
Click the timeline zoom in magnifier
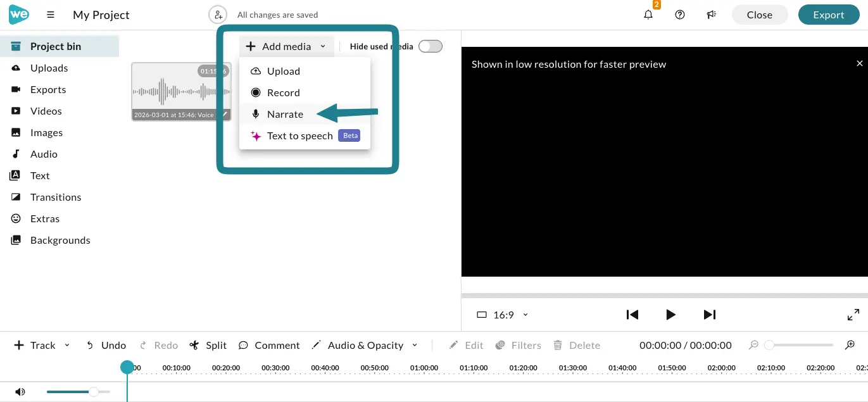click(x=850, y=345)
